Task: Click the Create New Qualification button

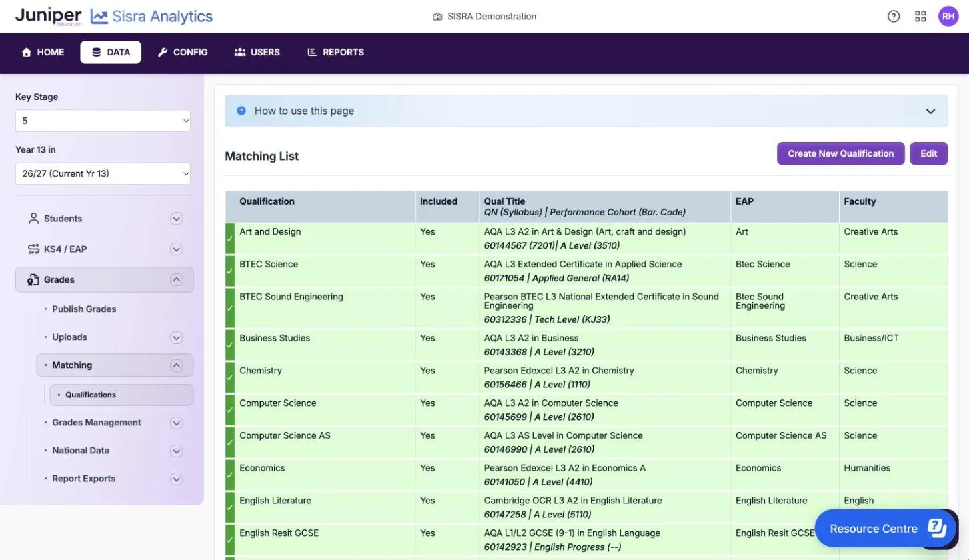Action: coord(840,153)
